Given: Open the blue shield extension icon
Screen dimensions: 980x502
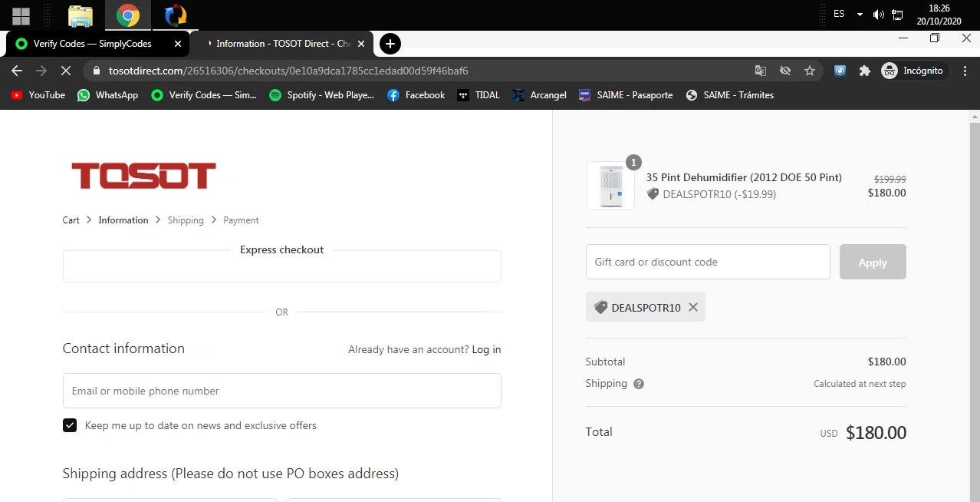Looking at the screenshot, I should click(x=840, y=71).
